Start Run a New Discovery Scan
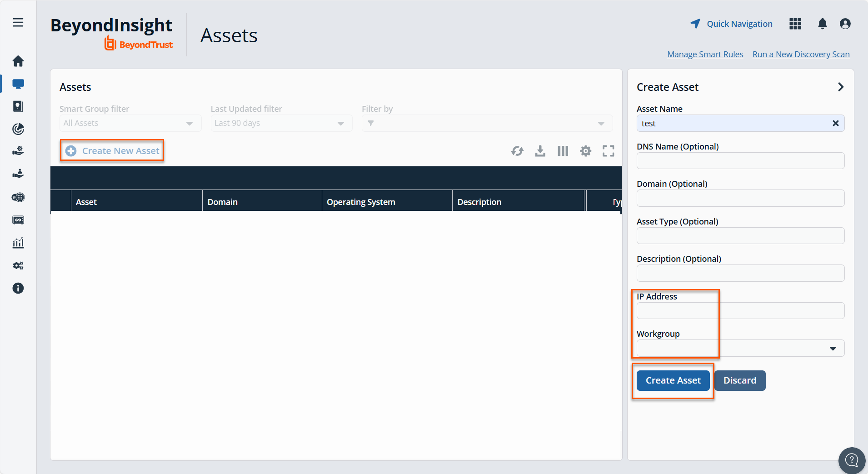The image size is (868, 474). [800, 54]
